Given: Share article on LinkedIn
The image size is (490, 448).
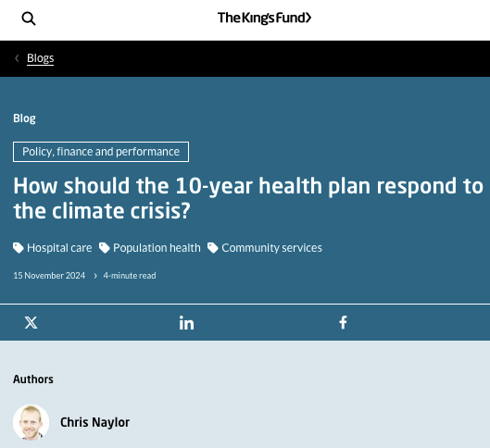Looking at the screenshot, I should (x=186, y=322).
